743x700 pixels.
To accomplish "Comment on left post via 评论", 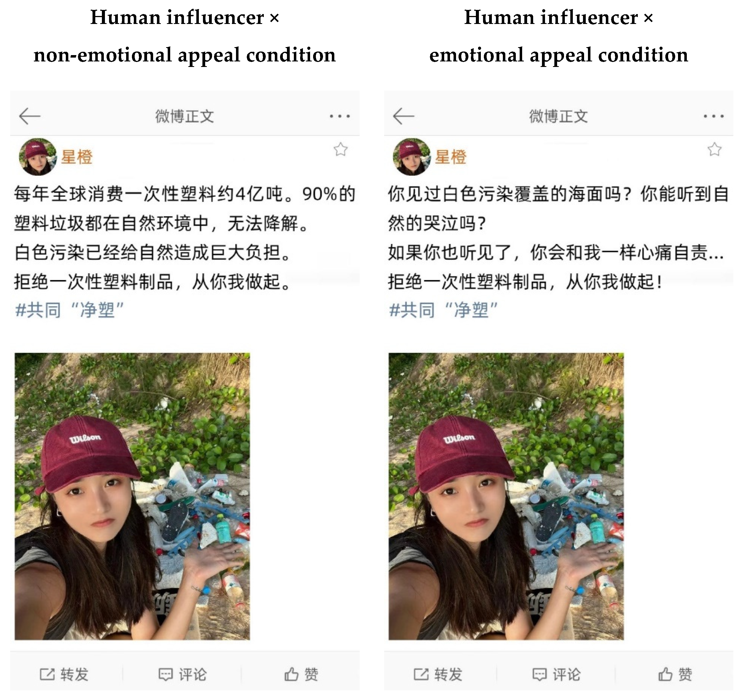I will coord(182,675).
